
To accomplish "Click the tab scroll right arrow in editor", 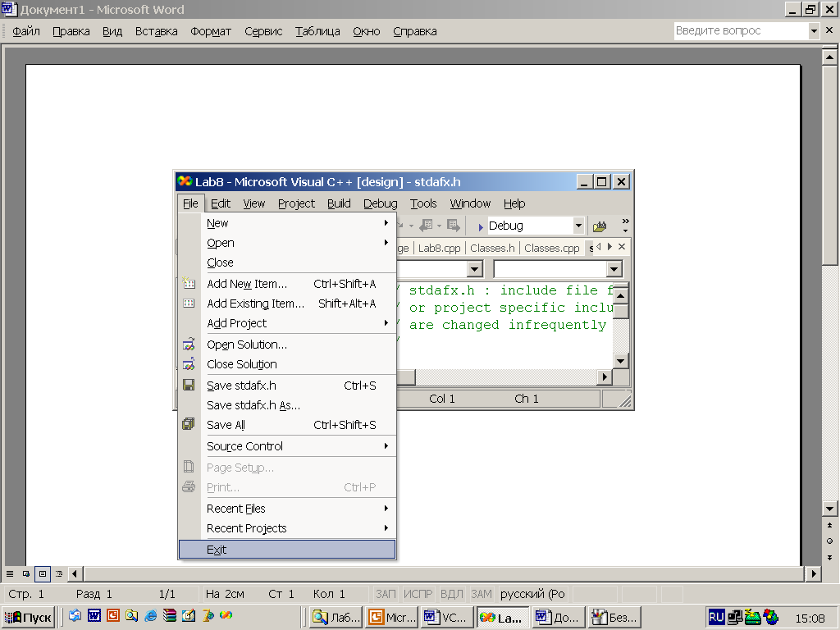I will 609,246.
